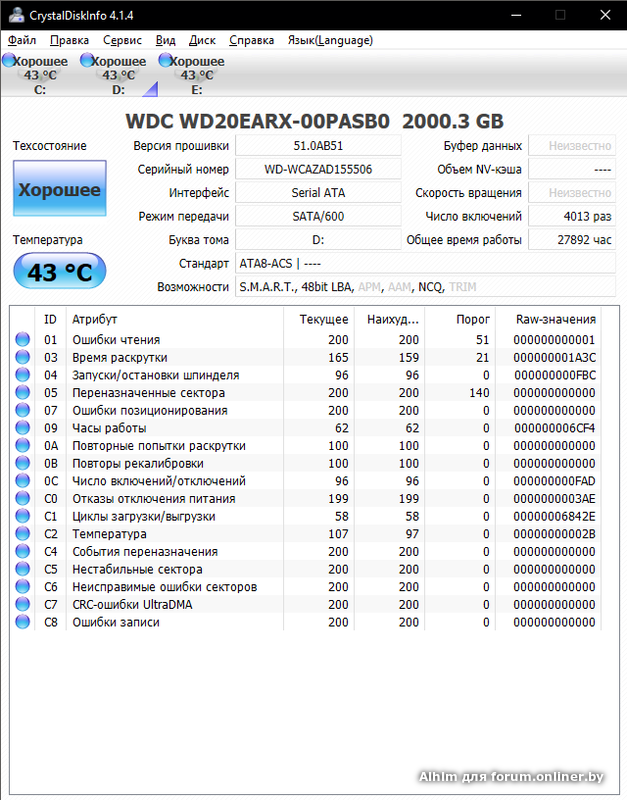
Task: Click the Скорость вращения value field
Action: pos(572,193)
